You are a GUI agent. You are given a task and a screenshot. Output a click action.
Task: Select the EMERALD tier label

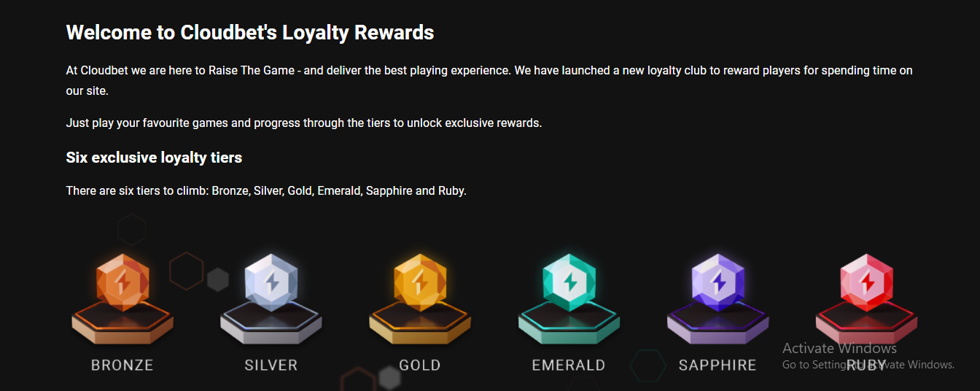point(569,365)
